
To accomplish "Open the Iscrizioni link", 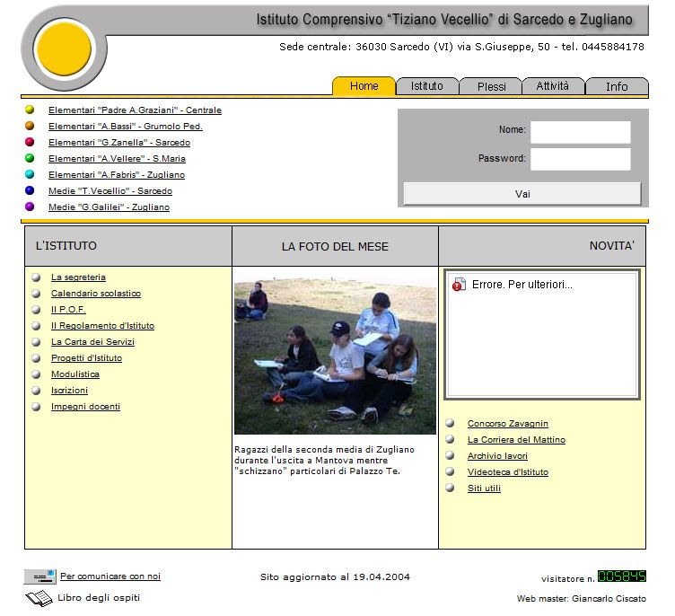I will tap(69, 391).
